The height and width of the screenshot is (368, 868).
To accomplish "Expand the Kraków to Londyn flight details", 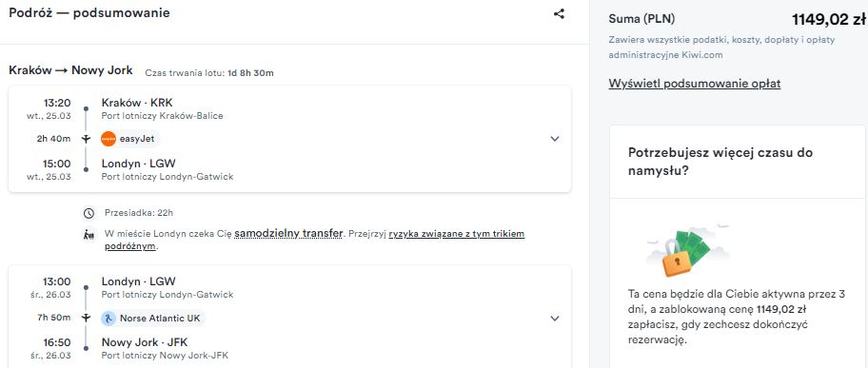I will coord(555,139).
